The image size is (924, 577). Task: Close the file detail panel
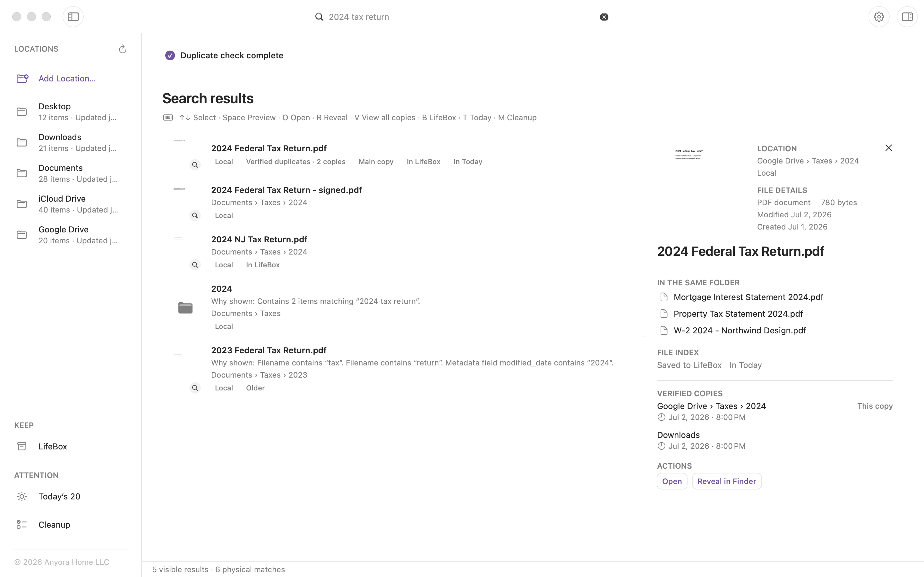888,148
